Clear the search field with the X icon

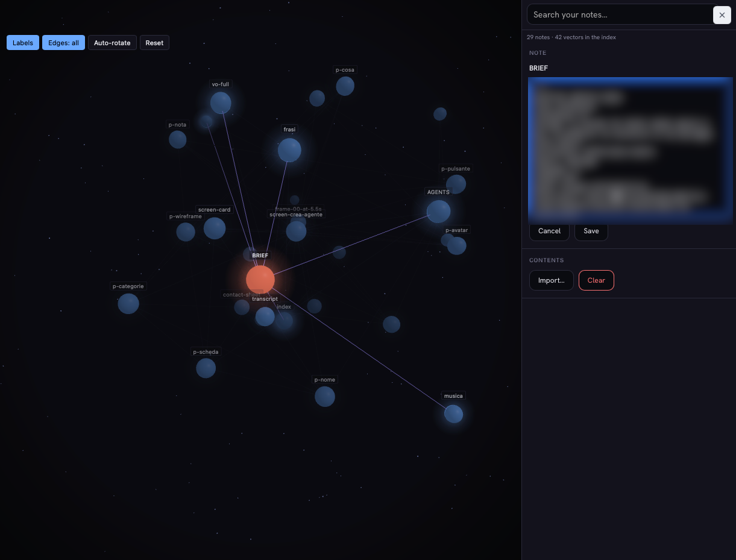(x=722, y=15)
